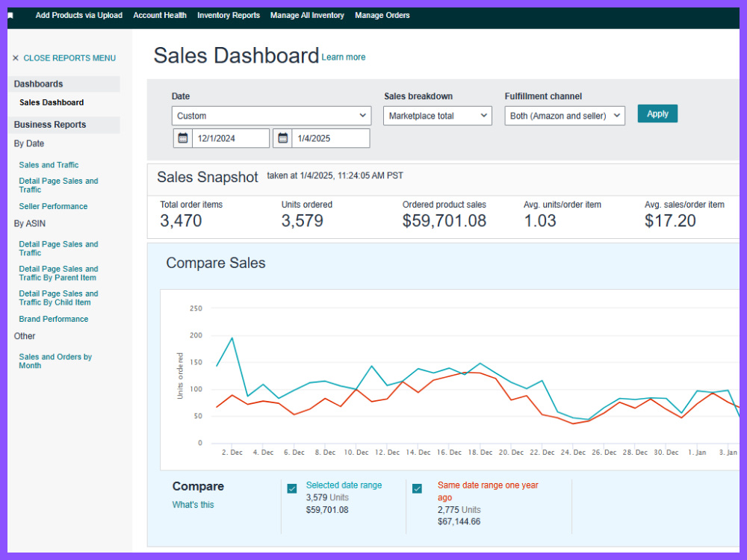Open By ASIN Detail Page Sales and Traffic

58,249
